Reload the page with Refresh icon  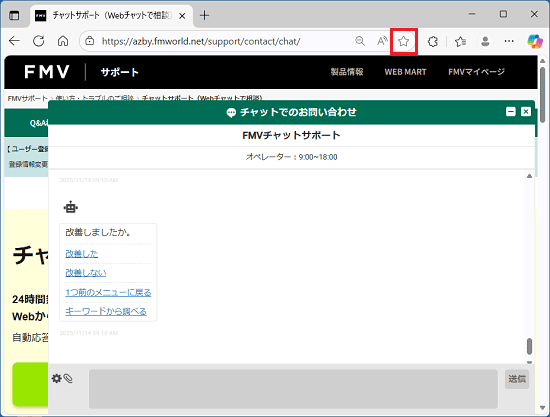(x=39, y=41)
